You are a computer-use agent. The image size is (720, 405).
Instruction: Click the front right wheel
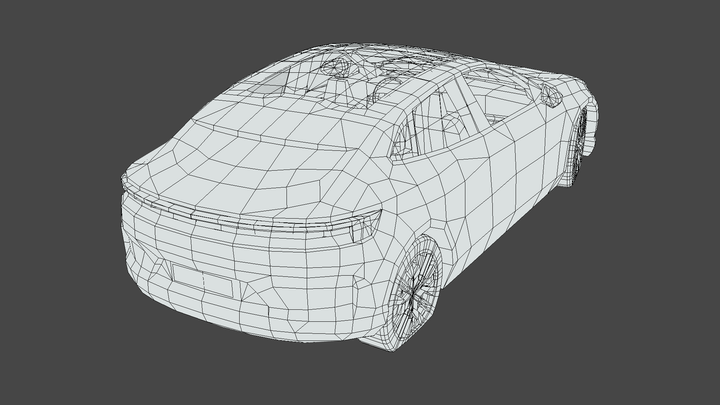[581, 143]
